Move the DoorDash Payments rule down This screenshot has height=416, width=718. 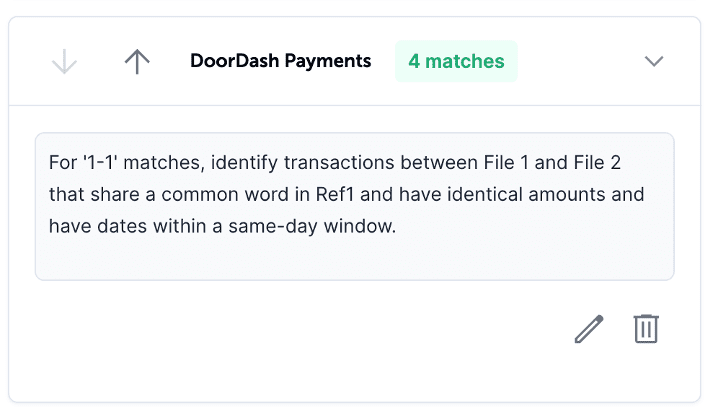click(x=64, y=61)
